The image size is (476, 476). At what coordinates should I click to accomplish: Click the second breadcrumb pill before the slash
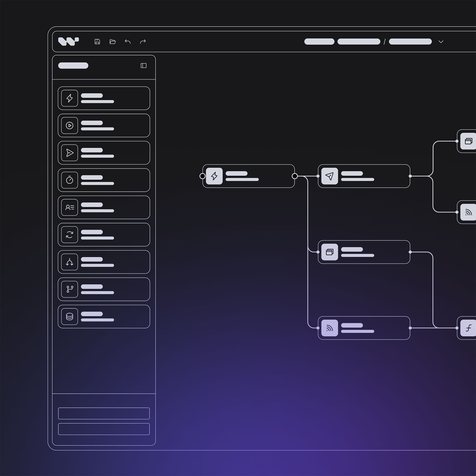pos(359,42)
